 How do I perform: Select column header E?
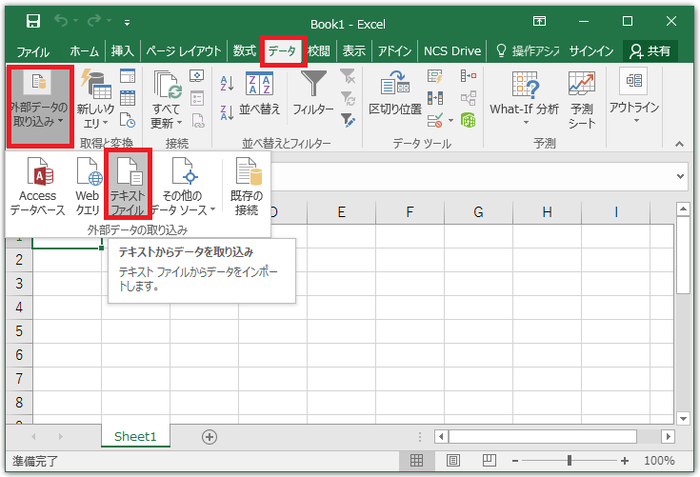342,212
